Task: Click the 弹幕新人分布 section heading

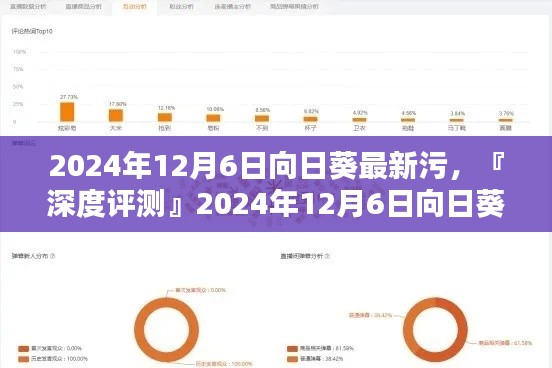Action: [x=30, y=256]
